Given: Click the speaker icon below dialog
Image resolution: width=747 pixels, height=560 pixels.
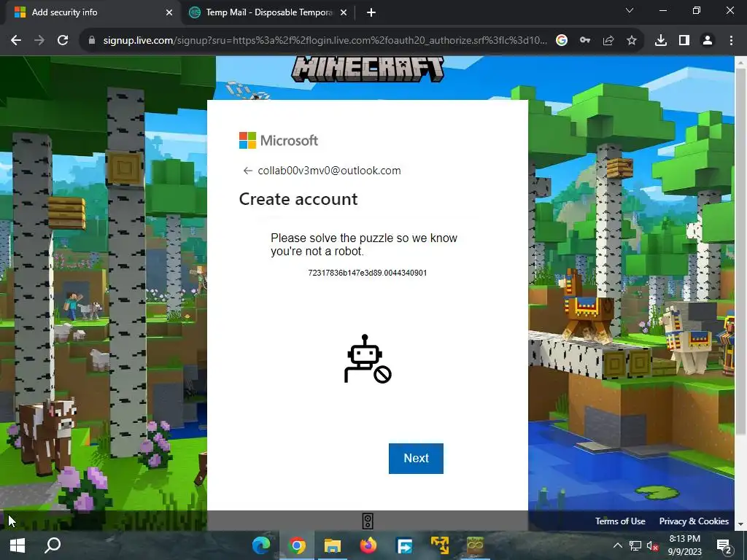Looking at the screenshot, I should (368, 521).
